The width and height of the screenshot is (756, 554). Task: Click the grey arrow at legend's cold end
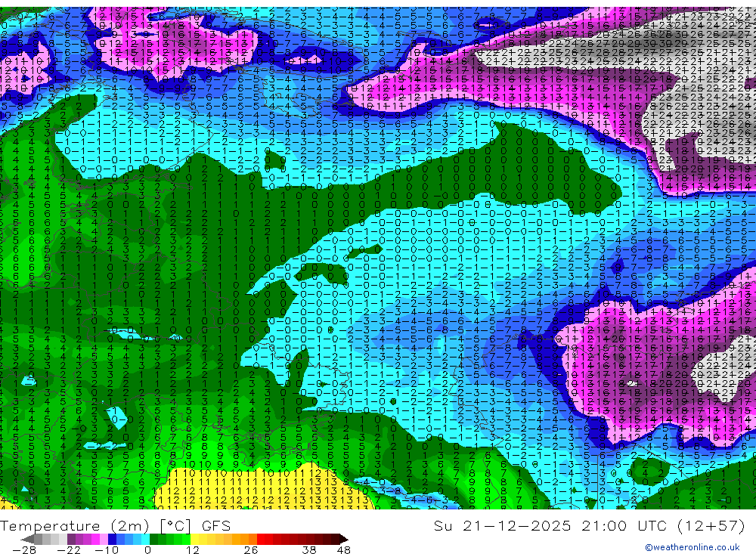(x=27, y=539)
